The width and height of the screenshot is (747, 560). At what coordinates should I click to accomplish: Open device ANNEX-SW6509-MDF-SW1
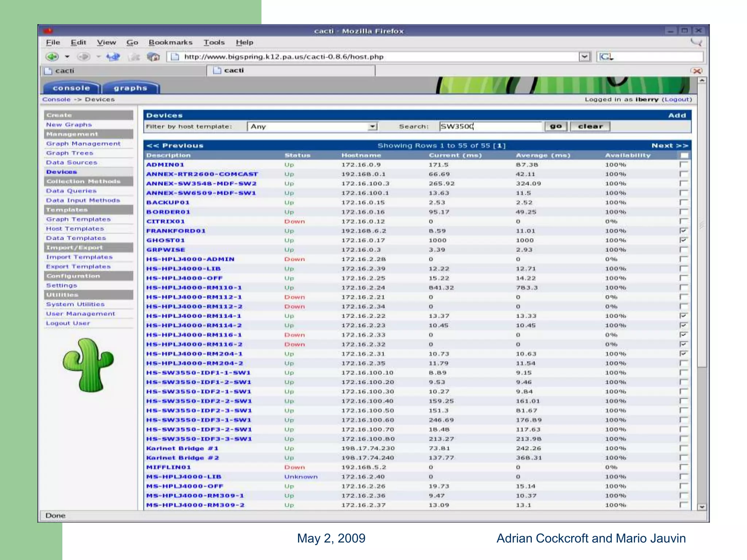[x=201, y=193]
